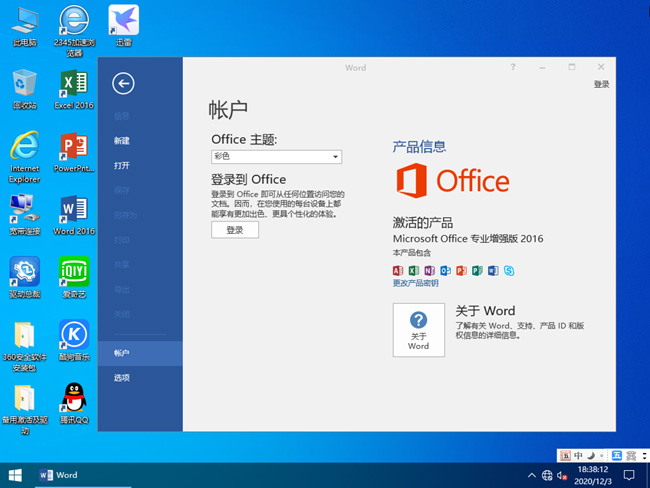Select the Excel 2016 desktop shortcut
Screen dimensions: 650x488
[x=74, y=89]
